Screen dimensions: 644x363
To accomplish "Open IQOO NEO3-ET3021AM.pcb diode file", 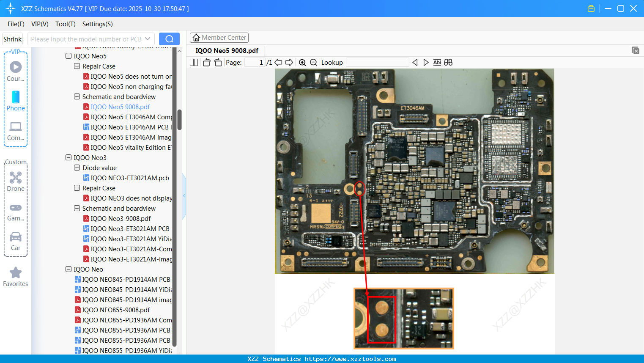I will pos(126,178).
